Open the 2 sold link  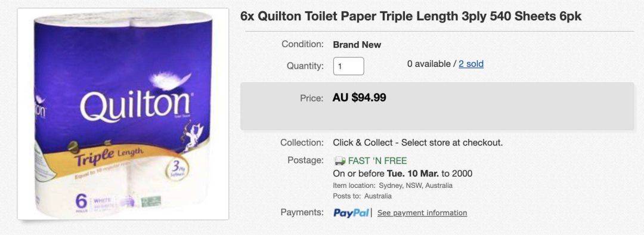pos(471,64)
